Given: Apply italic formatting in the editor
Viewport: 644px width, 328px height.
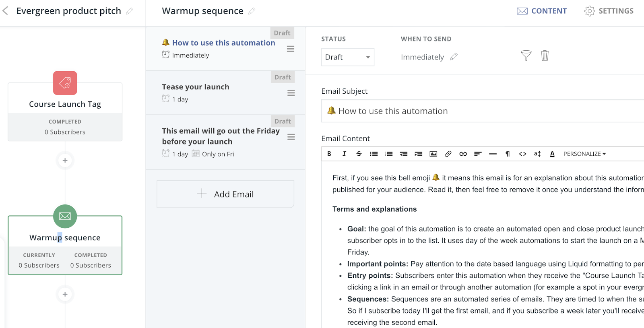Looking at the screenshot, I should point(344,154).
